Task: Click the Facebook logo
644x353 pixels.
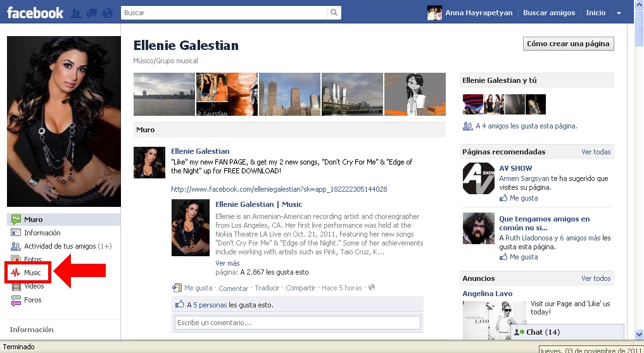Action: tap(35, 13)
